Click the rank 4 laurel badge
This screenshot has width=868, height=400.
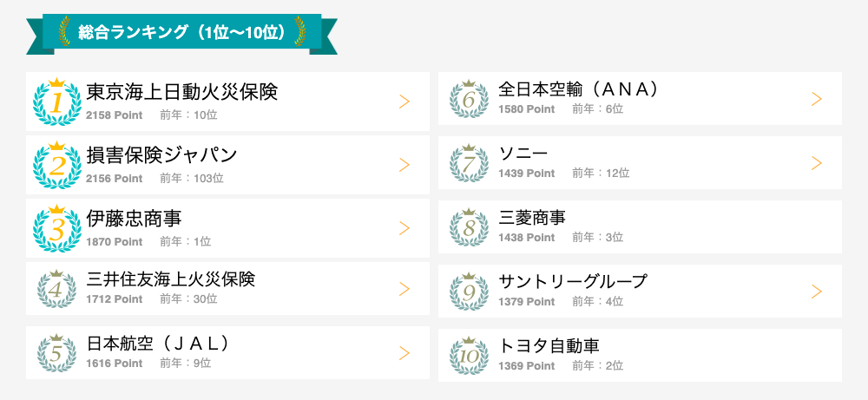point(56,290)
